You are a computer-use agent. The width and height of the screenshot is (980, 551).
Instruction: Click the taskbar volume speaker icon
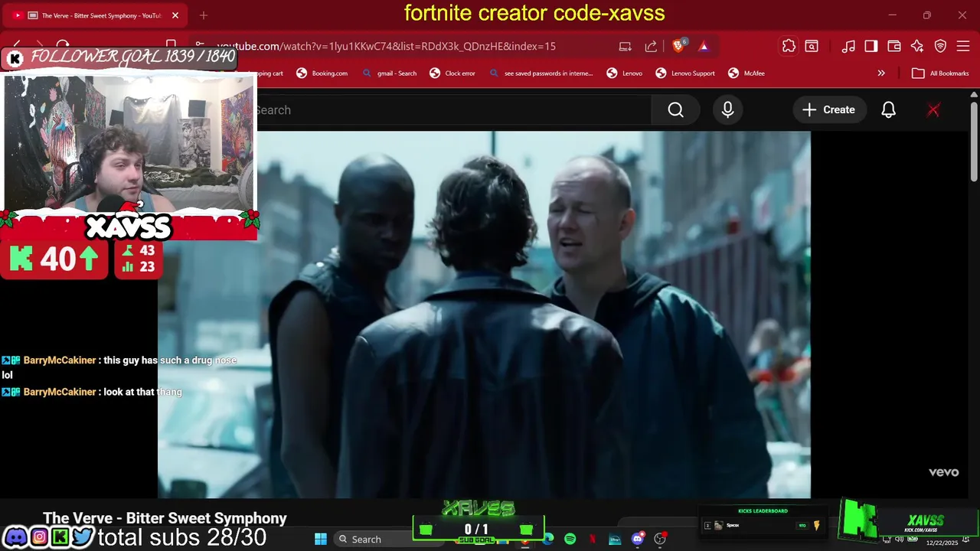pyautogui.click(x=900, y=539)
